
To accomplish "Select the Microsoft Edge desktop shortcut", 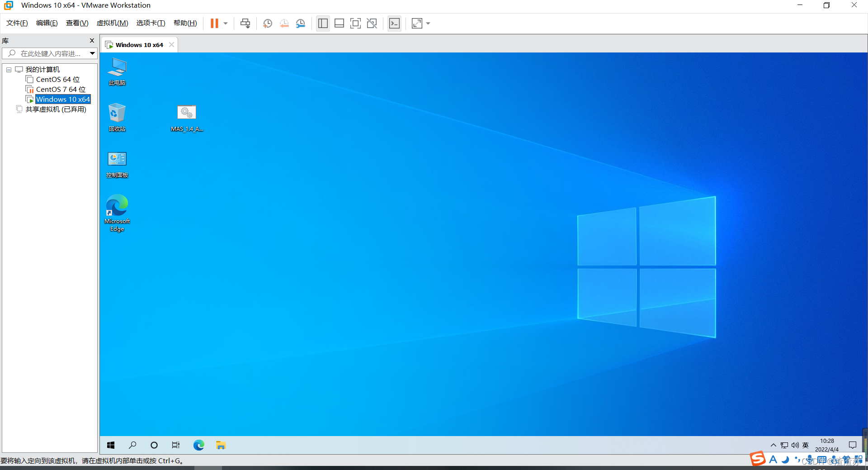I will point(117,213).
